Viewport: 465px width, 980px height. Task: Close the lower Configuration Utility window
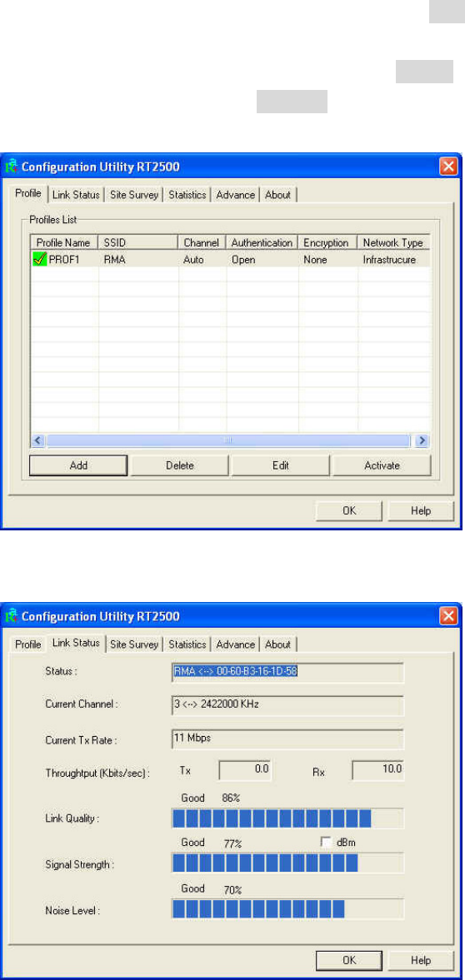[x=448, y=616]
